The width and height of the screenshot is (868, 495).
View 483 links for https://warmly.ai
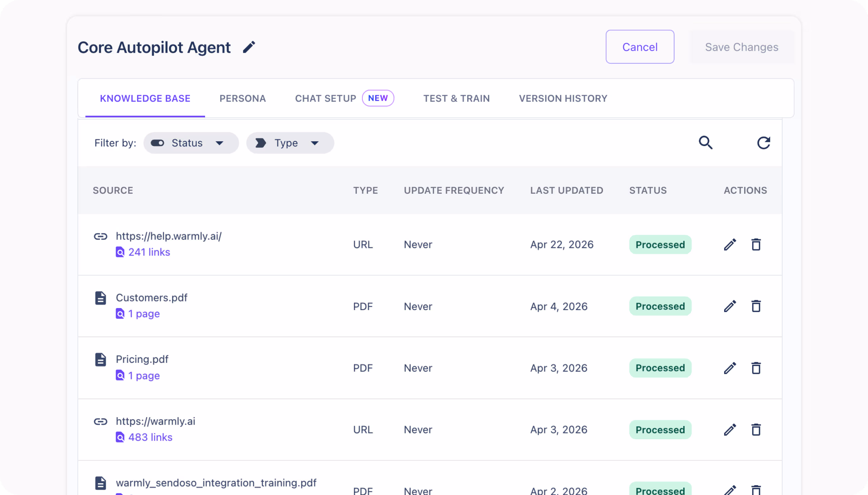pyautogui.click(x=150, y=437)
